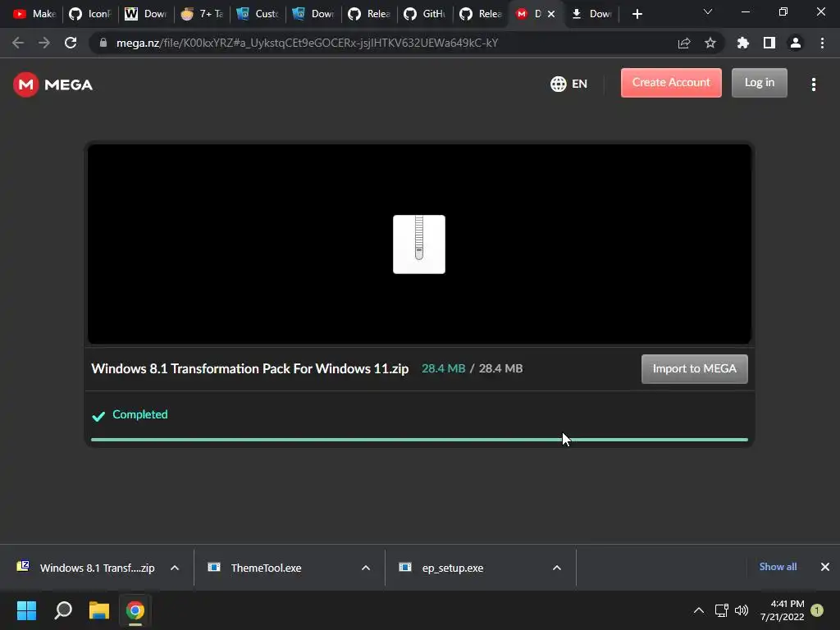Open Chrome profile icon
840x630 pixels.
[x=795, y=43]
